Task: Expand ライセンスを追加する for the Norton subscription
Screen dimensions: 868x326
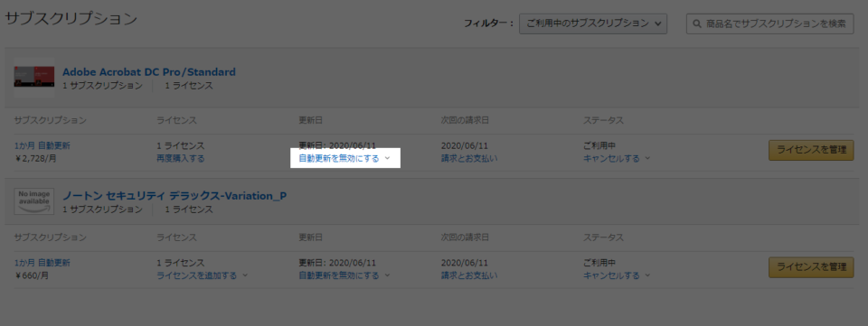Action: [202, 275]
